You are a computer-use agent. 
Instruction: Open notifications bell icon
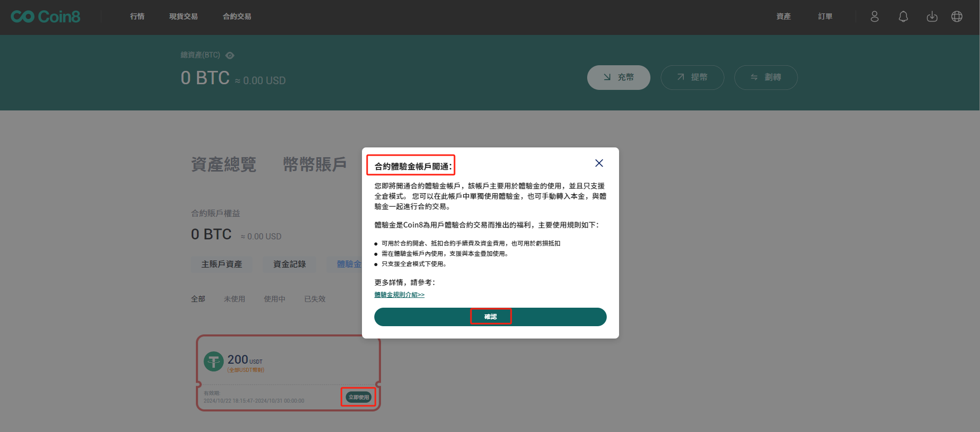[x=903, y=16]
